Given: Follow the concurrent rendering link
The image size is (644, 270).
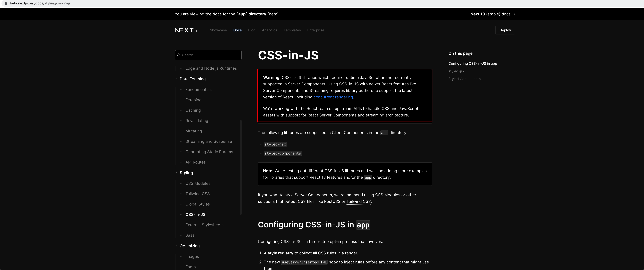Looking at the screenshot, I should (333, 97).
